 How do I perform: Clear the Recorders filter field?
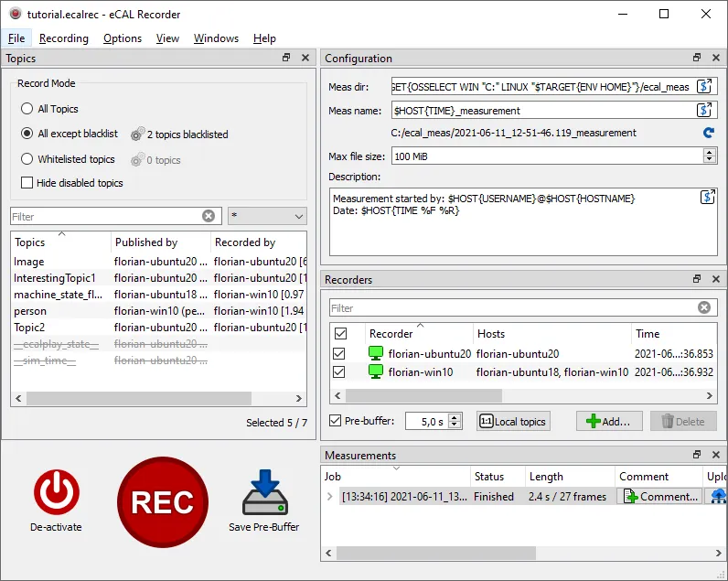point(703,308)
